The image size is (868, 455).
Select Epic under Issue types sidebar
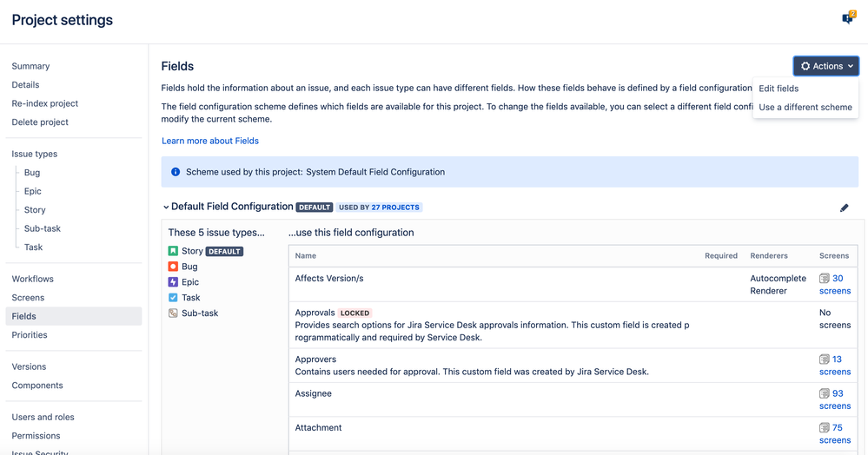pyautogui.click(x=33, y=192)
